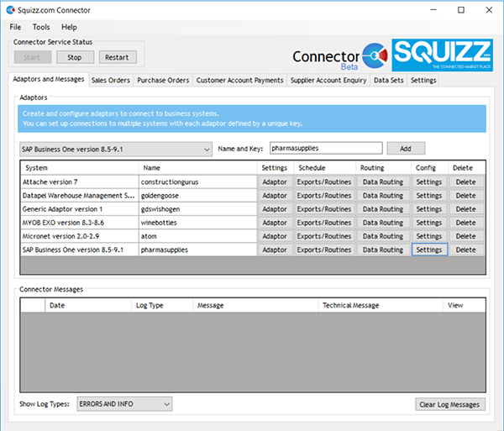
Task: Delete the constructiongurus adaptor
Action: click(x=465, y=182)
